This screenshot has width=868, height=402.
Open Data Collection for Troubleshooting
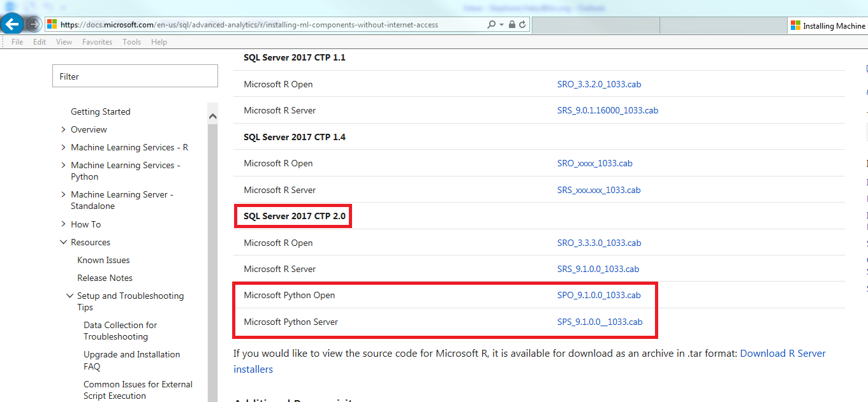point(120,331)
